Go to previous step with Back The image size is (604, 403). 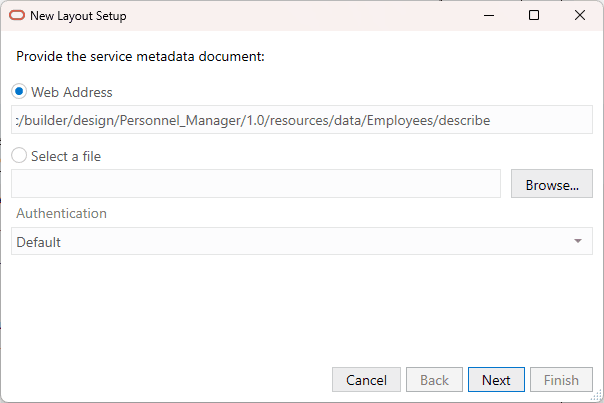click(434, 380)
